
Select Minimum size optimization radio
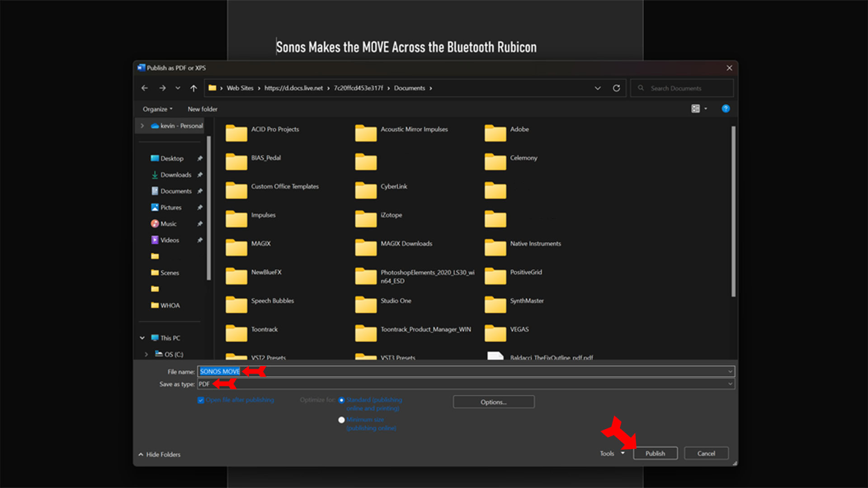(x=341, y=420)
